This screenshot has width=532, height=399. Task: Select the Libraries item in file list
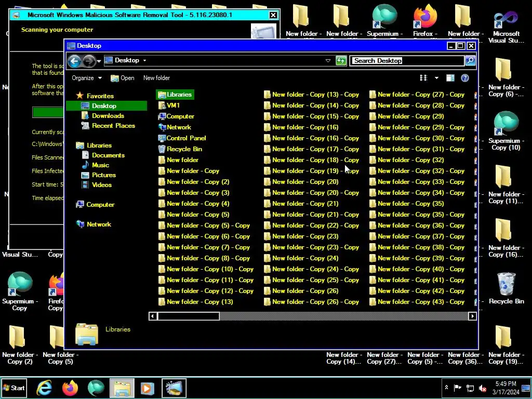pyautogui.click(x=175, y=95)
